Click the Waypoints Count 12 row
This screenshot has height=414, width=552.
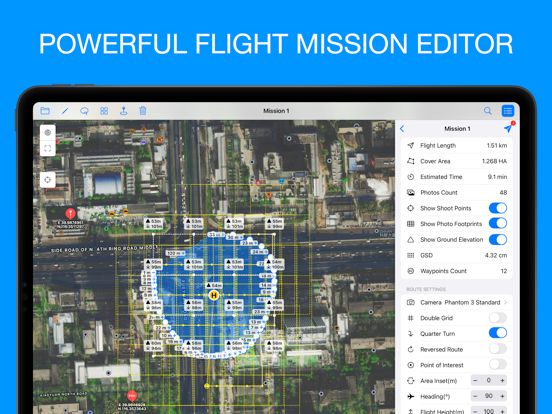(457, 271)
